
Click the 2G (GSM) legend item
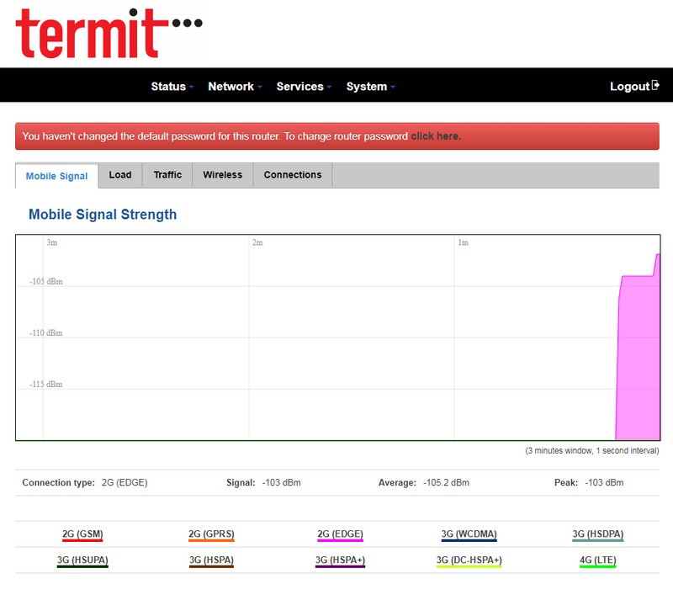[x=82, y=534]
